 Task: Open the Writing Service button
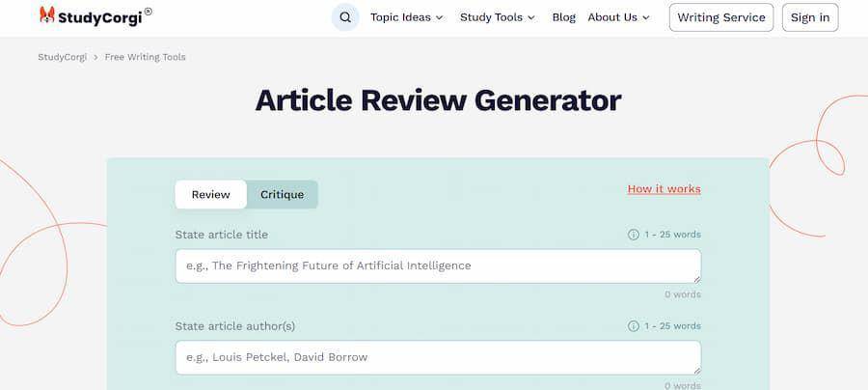tap(721, 17)
